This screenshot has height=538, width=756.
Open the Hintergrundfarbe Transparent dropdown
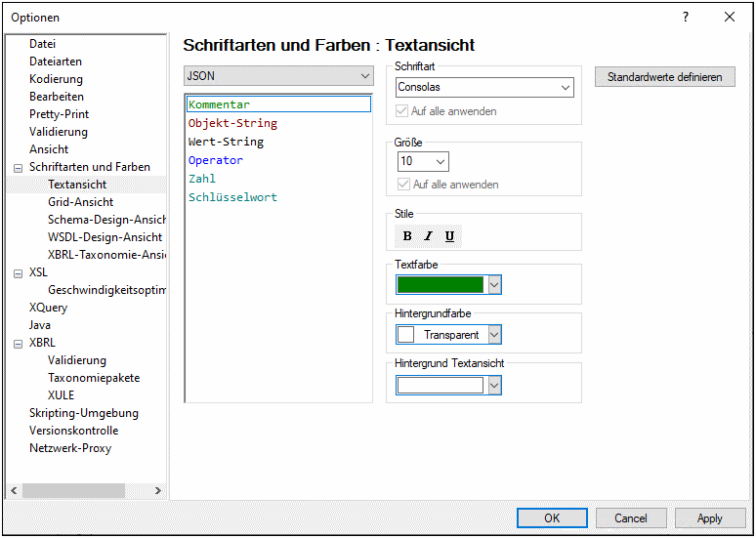(494, 335)
